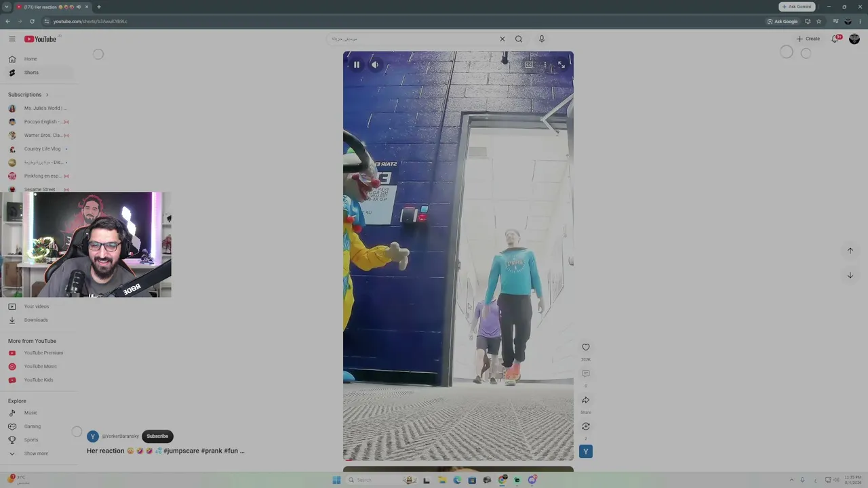Select Shorts in the sidebar
Image resolution: width=868 pixels, height=488 pixels.
(x=39, y=73)
